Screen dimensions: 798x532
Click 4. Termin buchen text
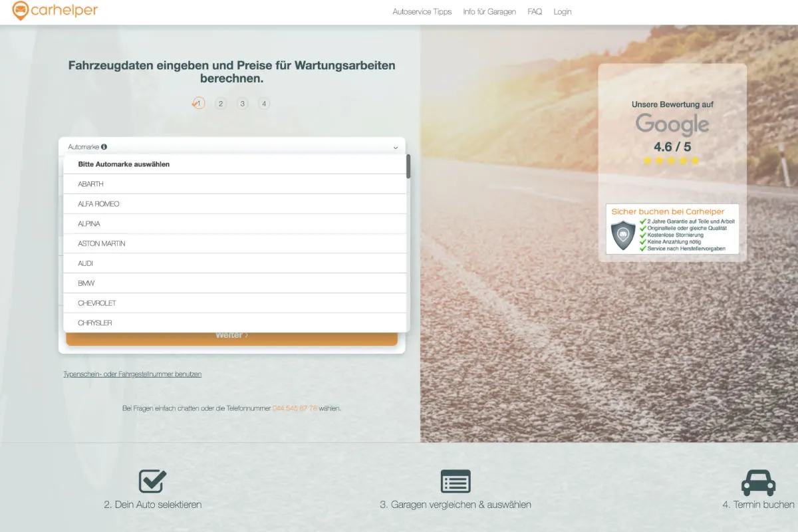click(758, 505)
